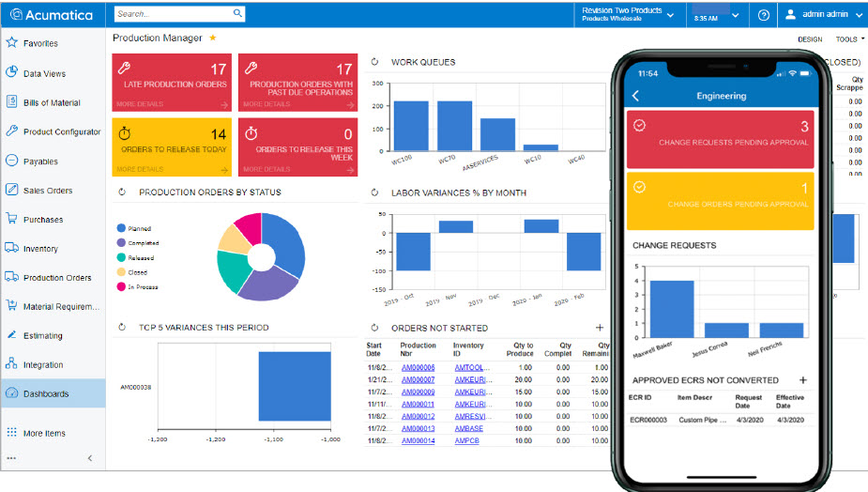
Task: Collapse the left navigation sidebar
Action: pos(90,458)
